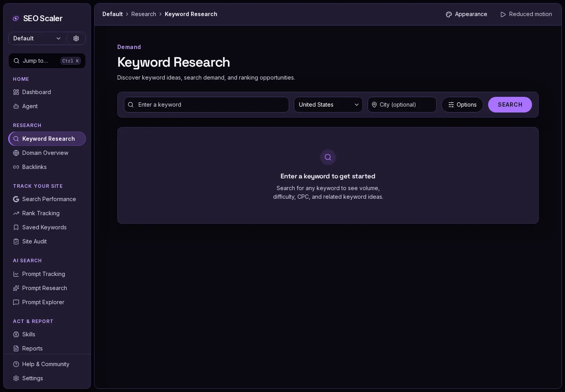Click the Search Performance Google icon
565x392 pixels.
click(16, 199)
